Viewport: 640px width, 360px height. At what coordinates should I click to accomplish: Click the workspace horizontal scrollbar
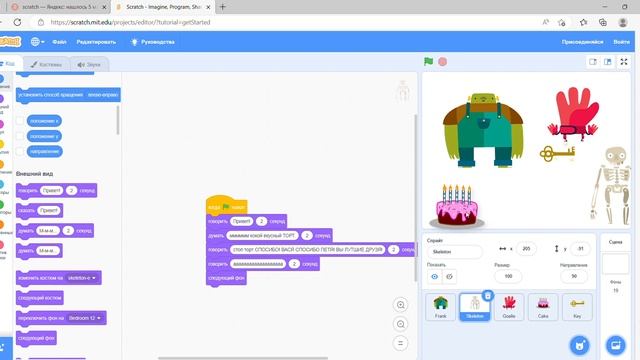click(243, 358)
